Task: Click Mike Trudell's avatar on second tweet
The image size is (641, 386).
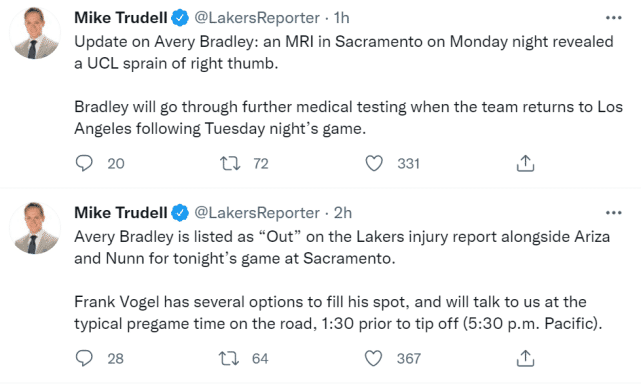Action: coord(35,228)
